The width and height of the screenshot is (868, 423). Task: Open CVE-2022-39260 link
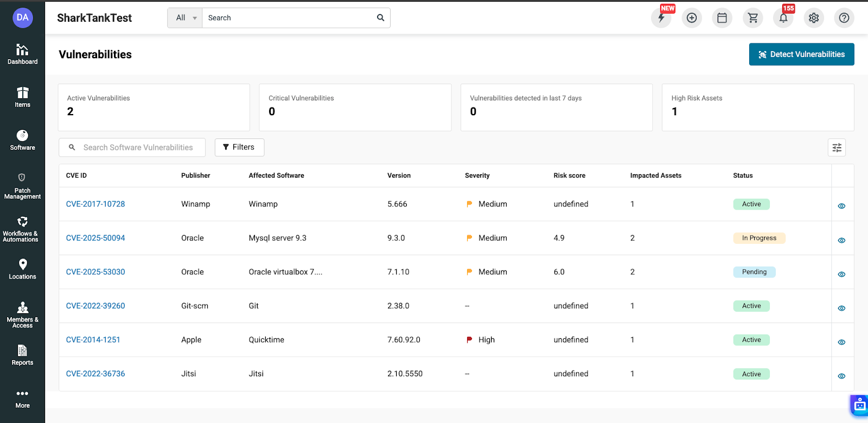point(95,306)
